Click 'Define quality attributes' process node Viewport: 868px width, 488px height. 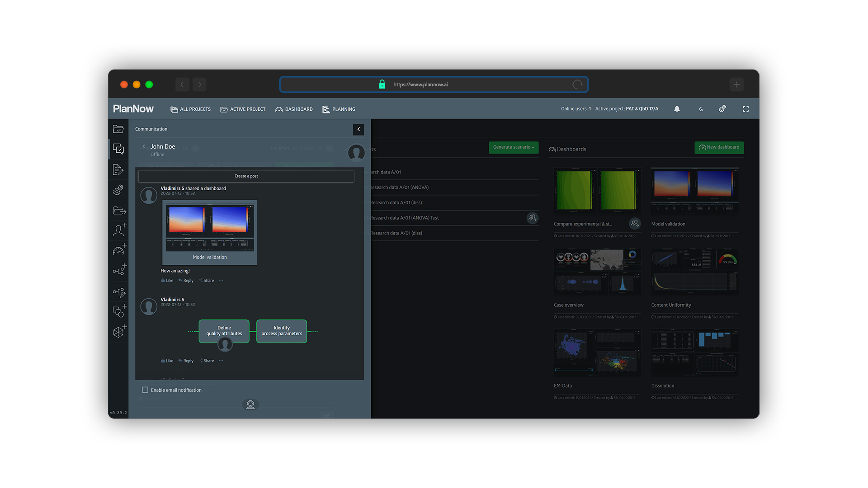coord(224,331)
